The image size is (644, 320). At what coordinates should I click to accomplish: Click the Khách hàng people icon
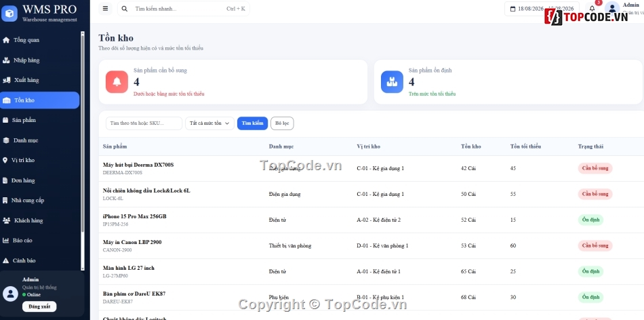(x=7, y=220)
